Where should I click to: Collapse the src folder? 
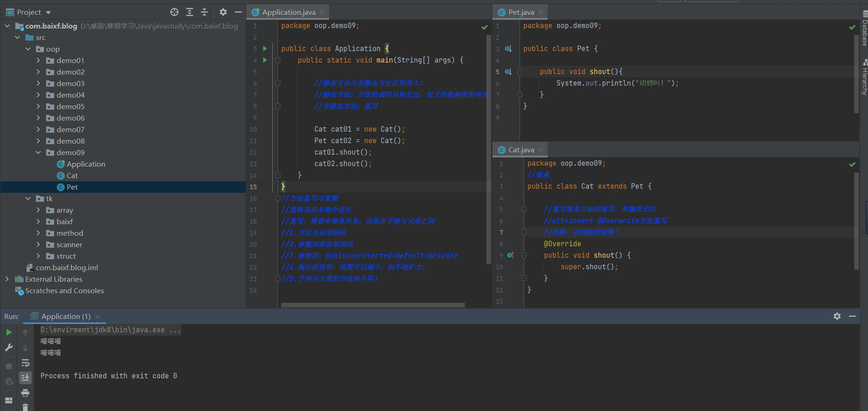click(17, 38)
